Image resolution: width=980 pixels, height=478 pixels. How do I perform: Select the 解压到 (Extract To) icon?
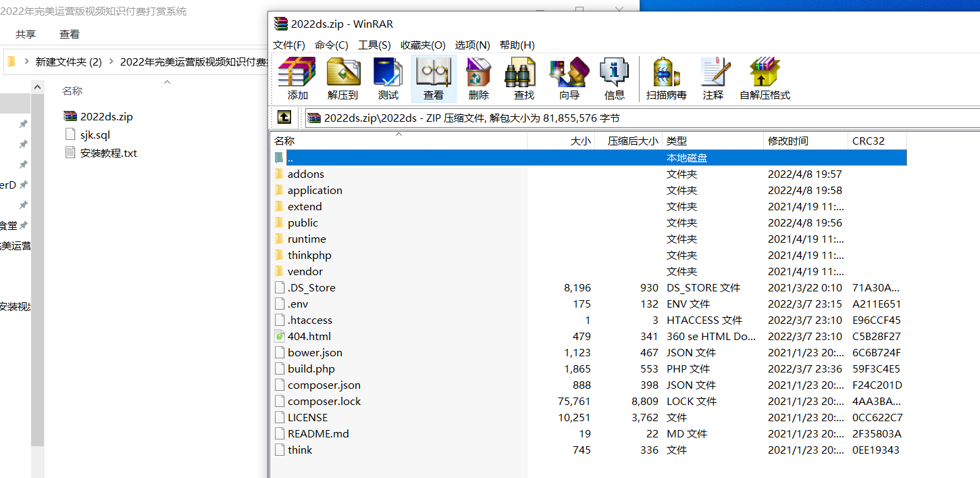point(342,74)
